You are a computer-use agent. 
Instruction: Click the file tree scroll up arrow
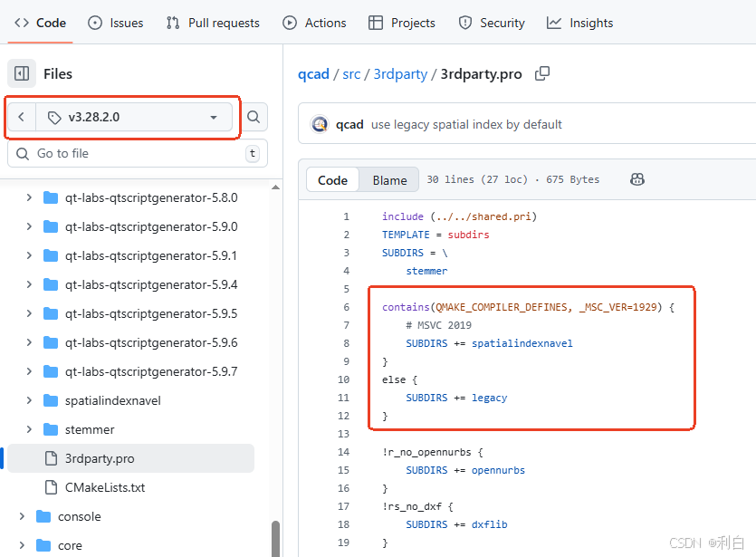[x=276, y=187]
